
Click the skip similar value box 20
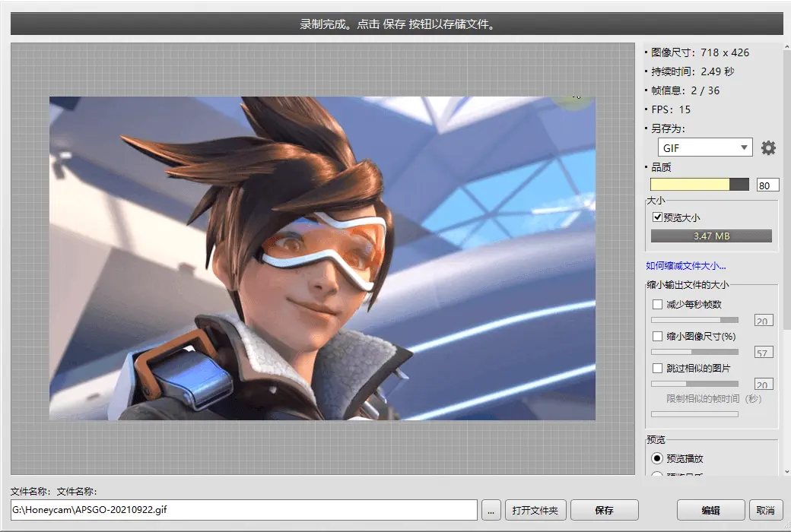point(764,384)
